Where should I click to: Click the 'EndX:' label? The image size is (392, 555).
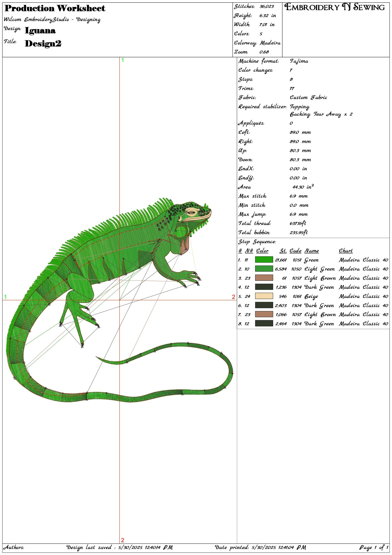(x=246, y=169)
